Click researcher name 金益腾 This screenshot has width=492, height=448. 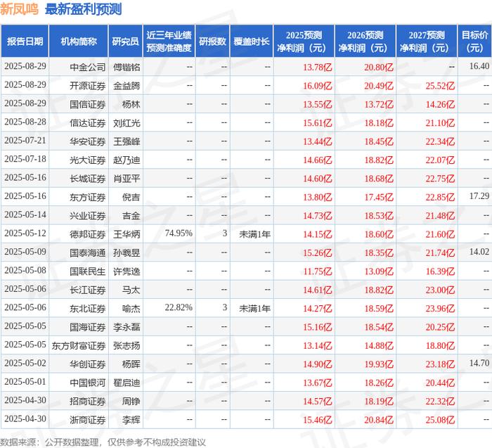[127, 86]
